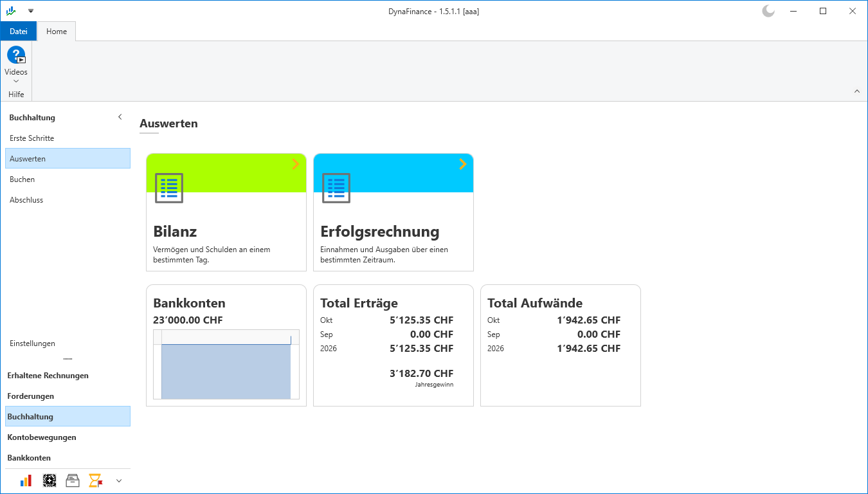Screen dimensions: 868x494
Task: Collapse the ribbon with the chevron
Action: click(856, 91)
